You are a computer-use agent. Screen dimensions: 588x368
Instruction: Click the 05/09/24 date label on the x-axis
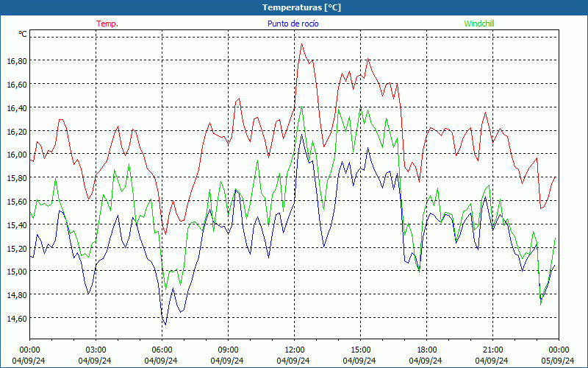point(558,361)
